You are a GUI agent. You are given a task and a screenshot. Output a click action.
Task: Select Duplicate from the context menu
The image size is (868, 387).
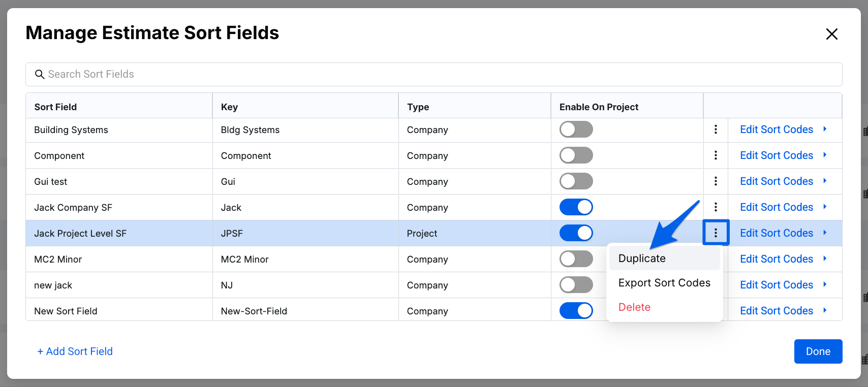click(x=642, y=259)
